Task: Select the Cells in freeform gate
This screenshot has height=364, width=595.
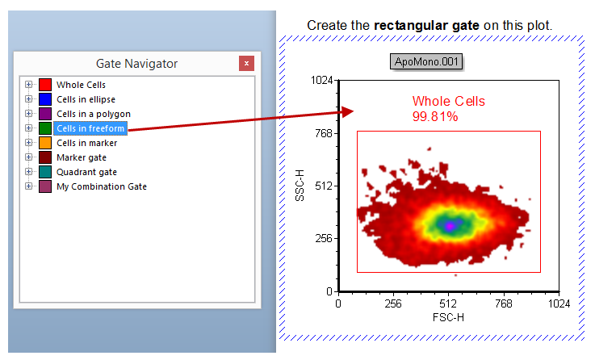Action: [x=90, y=128]
